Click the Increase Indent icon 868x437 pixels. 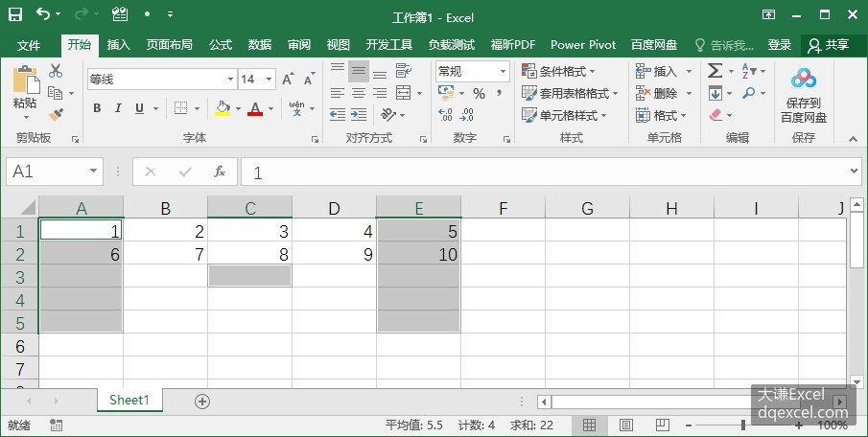tap(359, 114)
